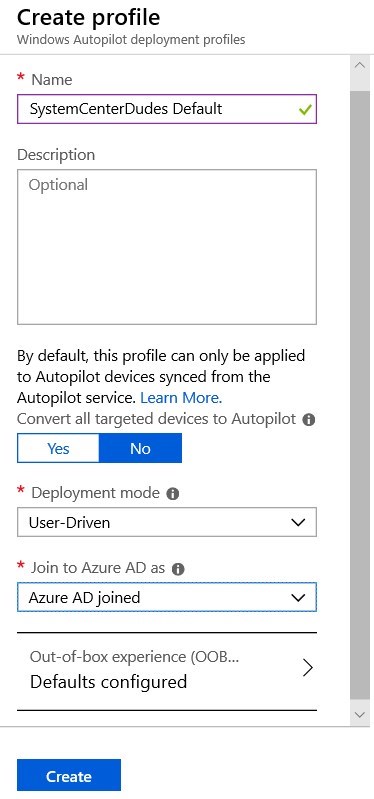
Task: Click the info icon beside Join to Azure AD as
Action: pyautogui.click(x=178, y=569)
